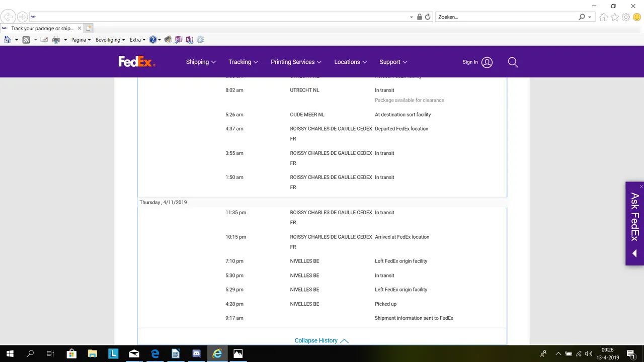The image size is (644, 362).
Task: Refresh the page with reload icon
Action: tap(428, 17)
